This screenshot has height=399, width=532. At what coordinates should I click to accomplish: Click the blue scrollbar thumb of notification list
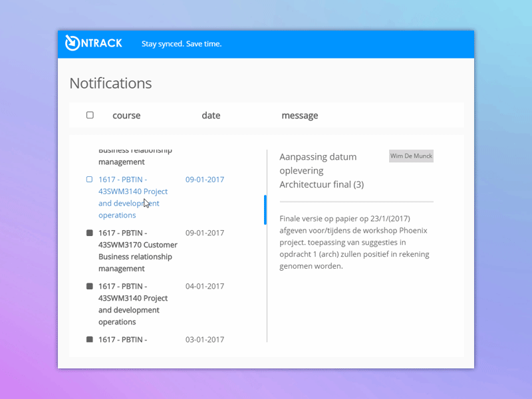pyautogui.click(x=265, y=209)
